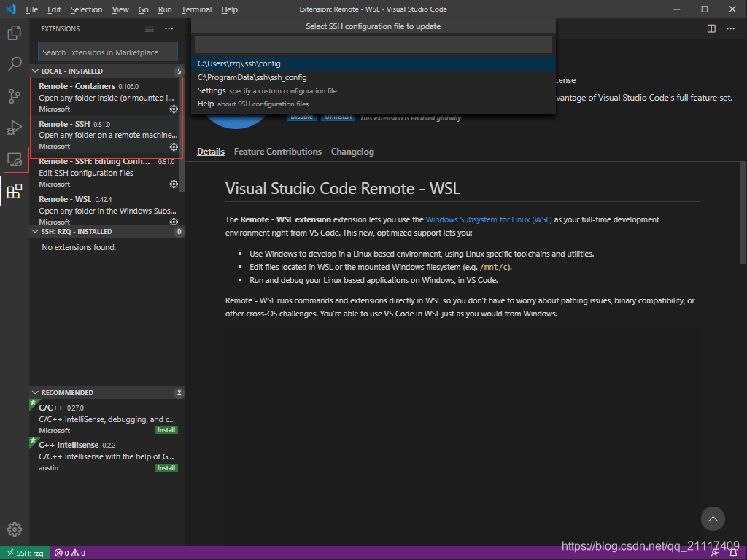This screenshot has width=747, height=560.
Task: Select C++ Intellisense by austin entry
Action: pyautogui.click(x=107, y=456)
